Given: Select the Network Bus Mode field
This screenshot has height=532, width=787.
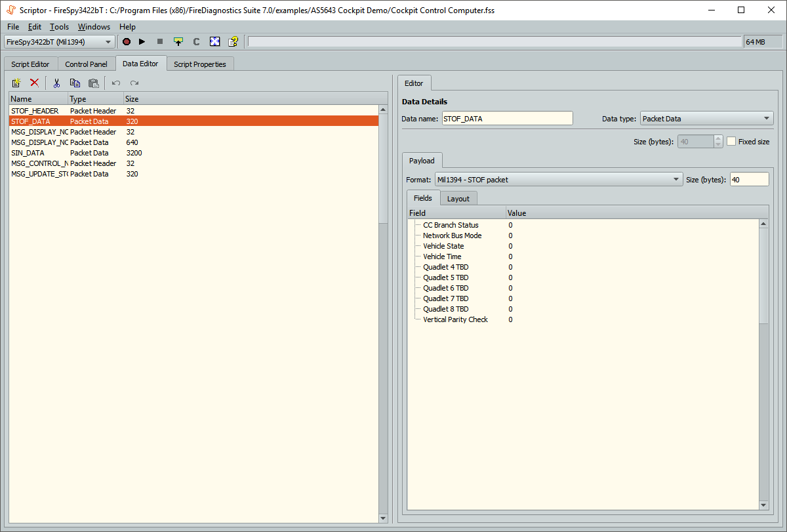Looking at the screenshot, I should 452,235.
